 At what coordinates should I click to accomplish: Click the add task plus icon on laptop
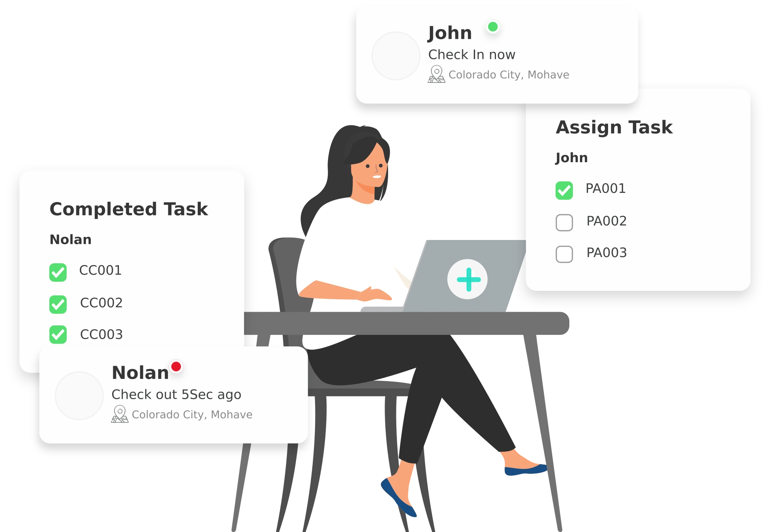[469, 279]
